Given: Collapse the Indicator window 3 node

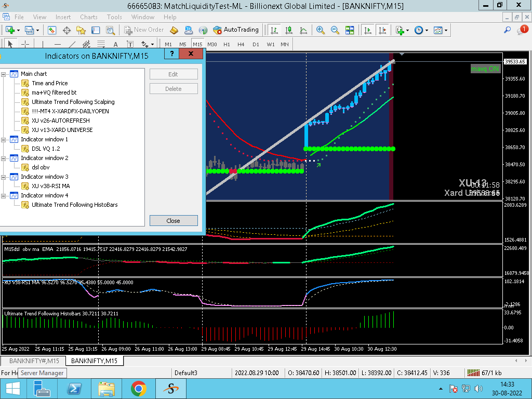Looking at the screenshot, I should 3,177.
